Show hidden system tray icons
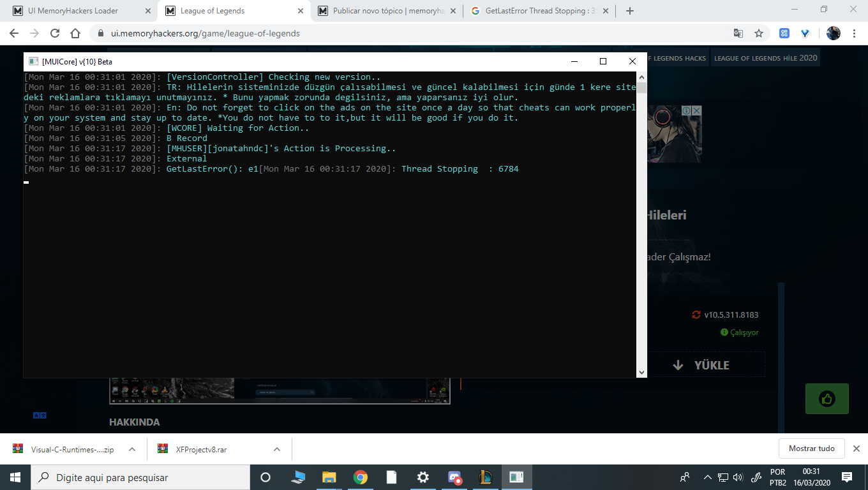The height and width of the screenshot is (490, 868). pos(707,477)
